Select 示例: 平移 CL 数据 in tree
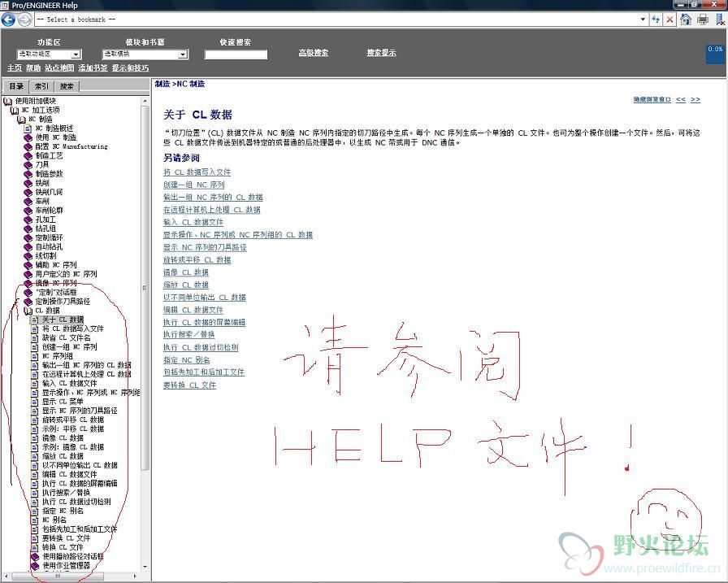Image resolution: width=728 pixels, height=583 pixels. [x=73, y=429]
